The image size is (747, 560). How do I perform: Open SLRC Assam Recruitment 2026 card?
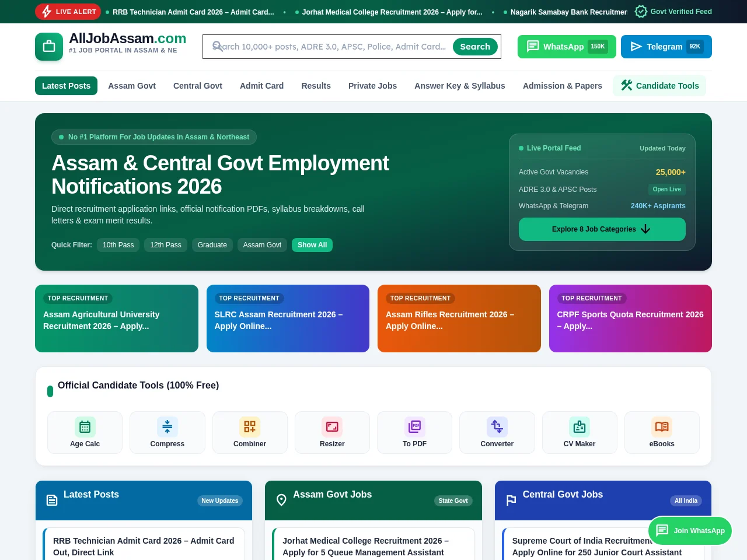pos(288,318)
